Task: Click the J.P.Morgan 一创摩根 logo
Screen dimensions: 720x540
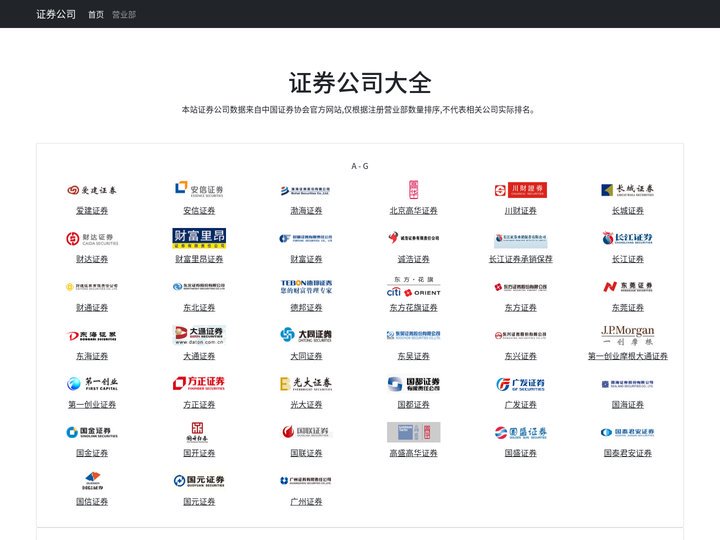Action: [628, 336]
